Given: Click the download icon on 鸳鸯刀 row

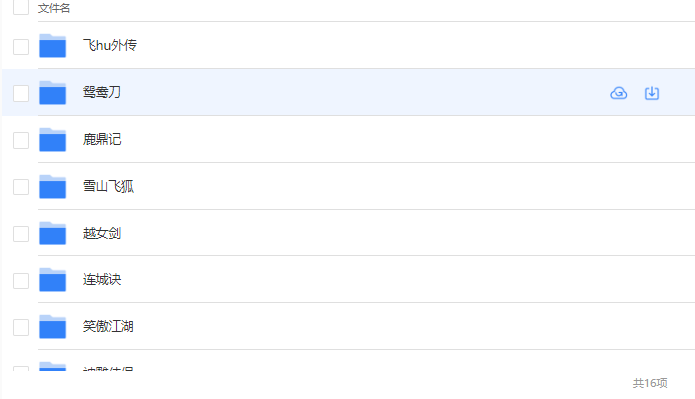Looking at the screenshot, I should 652,93.
